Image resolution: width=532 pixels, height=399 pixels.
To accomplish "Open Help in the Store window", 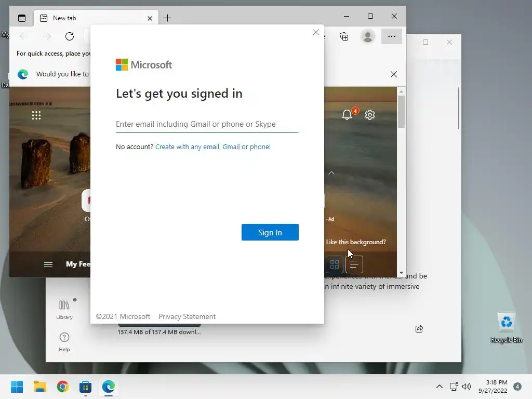I will pos(64,342).
